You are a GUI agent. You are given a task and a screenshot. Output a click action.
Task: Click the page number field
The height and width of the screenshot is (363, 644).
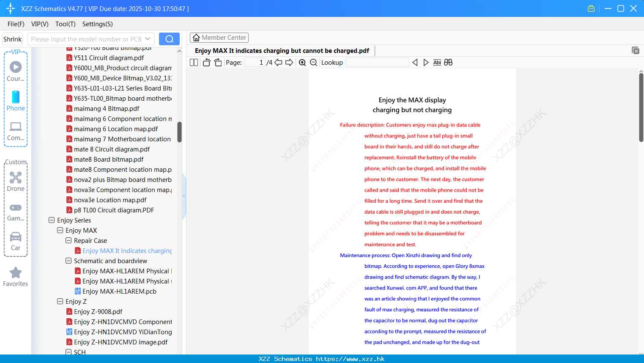tap(255, 62)
